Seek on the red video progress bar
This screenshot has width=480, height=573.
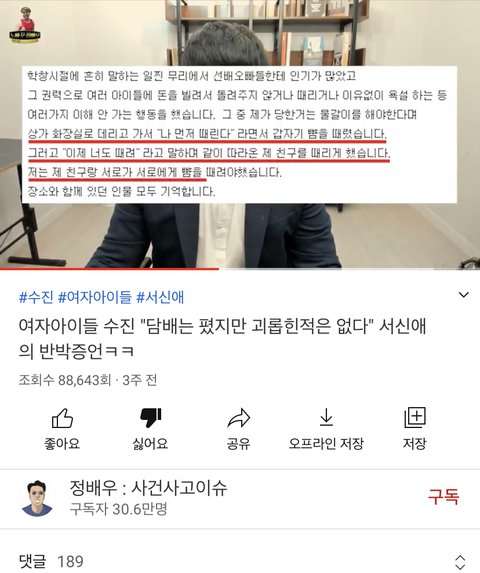[x=240, y=269]
